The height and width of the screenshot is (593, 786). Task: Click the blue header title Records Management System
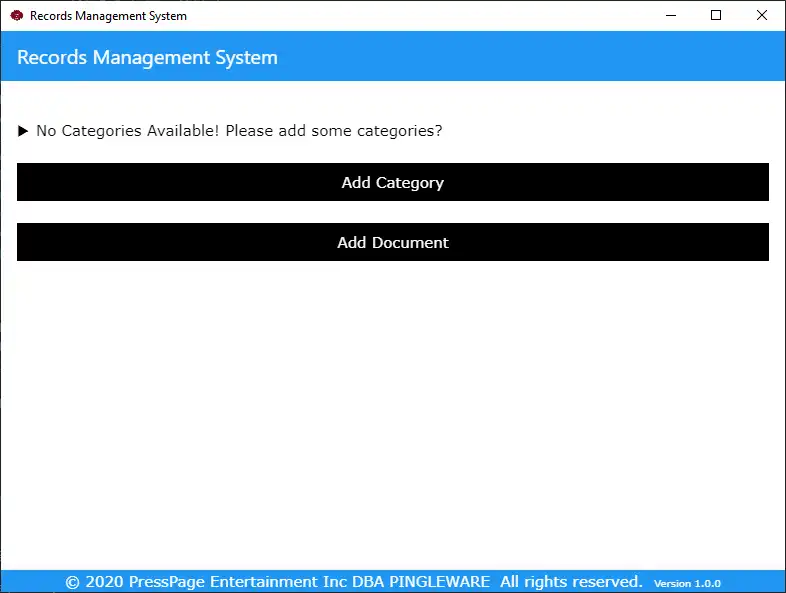(147, 58)
